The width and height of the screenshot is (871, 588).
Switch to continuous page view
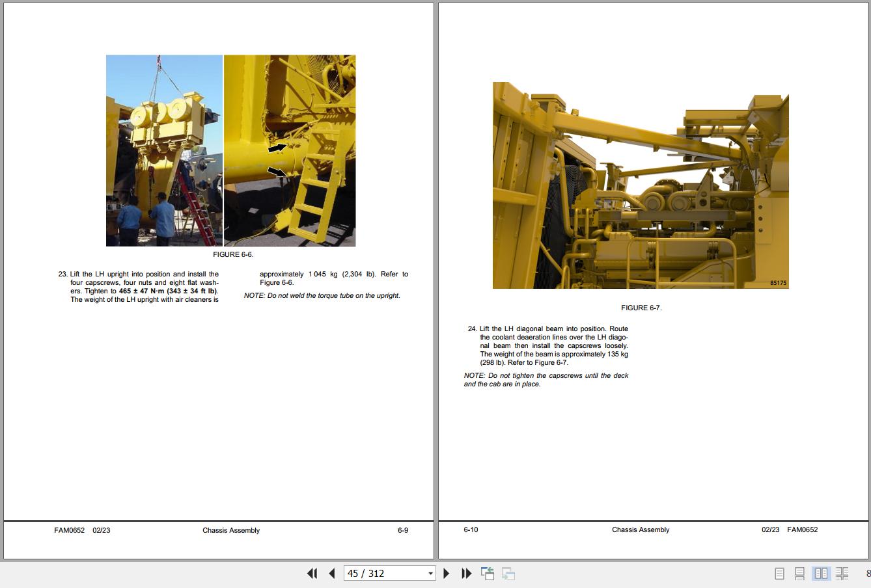point(799,573)
